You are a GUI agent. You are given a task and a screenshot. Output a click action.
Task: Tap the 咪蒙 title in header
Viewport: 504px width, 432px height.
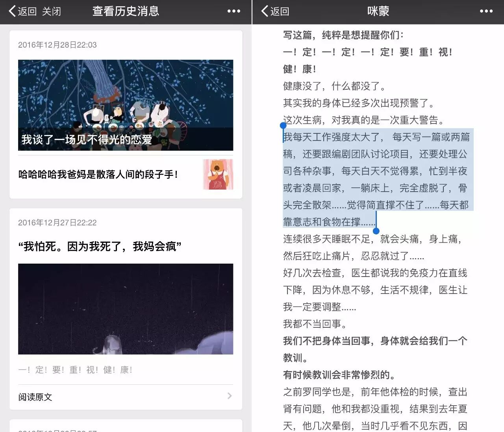[x=378, y=11]
